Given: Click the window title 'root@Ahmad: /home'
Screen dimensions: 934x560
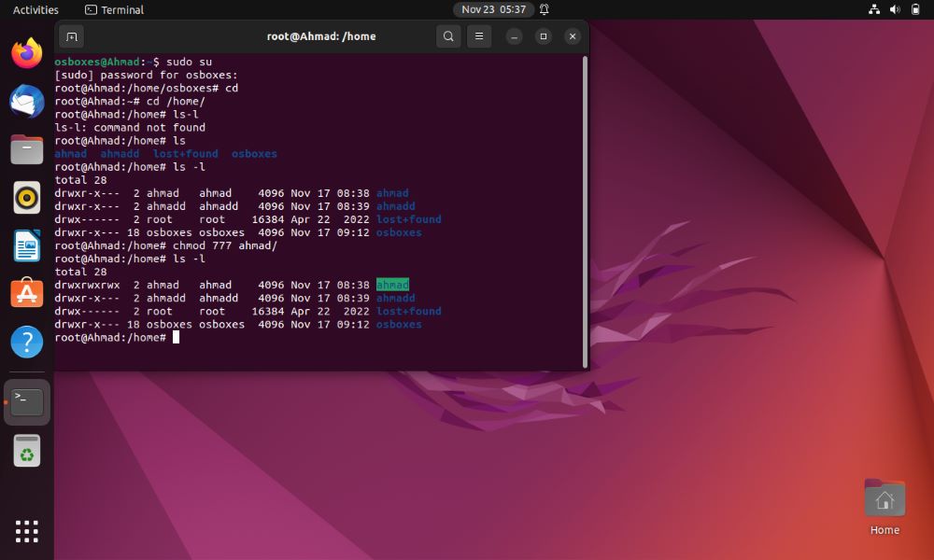Looking at the screenshot, I should [321, 36].
